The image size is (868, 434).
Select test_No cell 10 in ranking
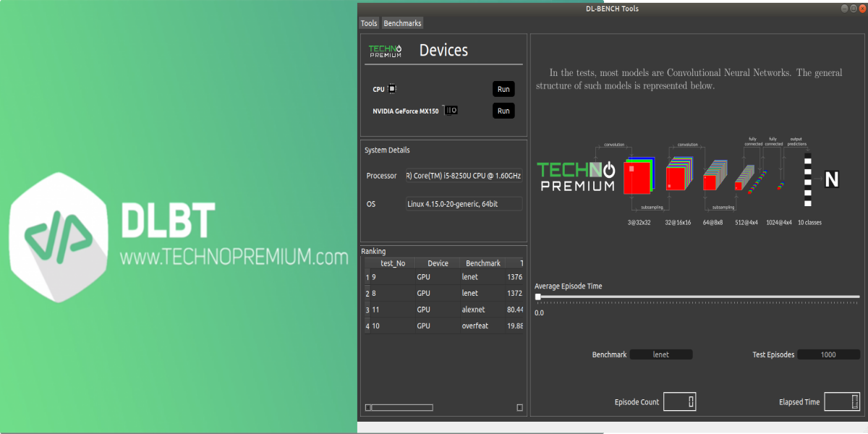pyautogui.click(x=393, y=325)
